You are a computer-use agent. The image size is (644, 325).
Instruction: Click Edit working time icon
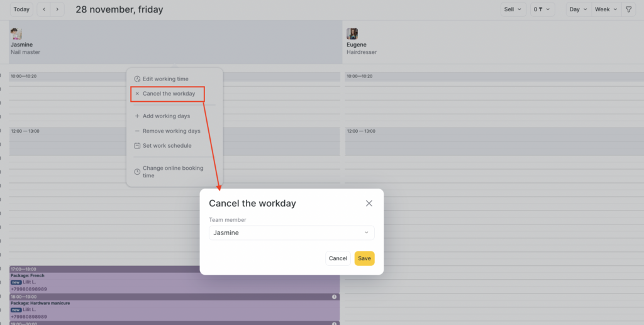pos(137,79)
